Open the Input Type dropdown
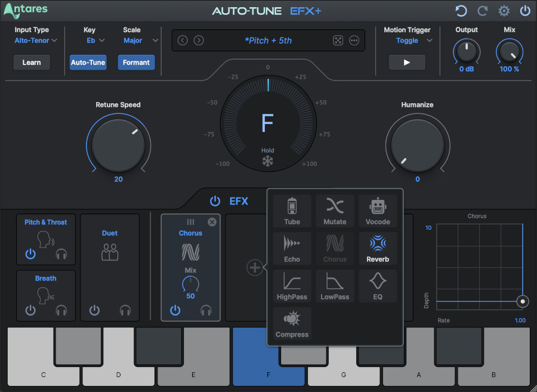The height and width of the screenshot is (392, 537). 35,41
